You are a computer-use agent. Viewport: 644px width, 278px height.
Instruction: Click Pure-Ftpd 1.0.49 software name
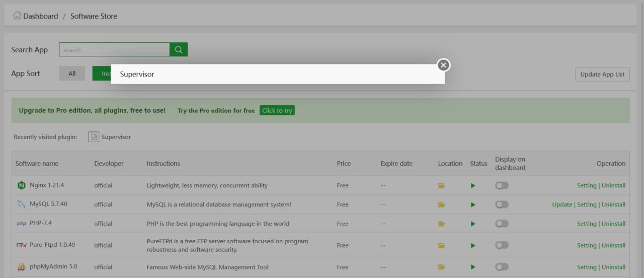(x=52, y=245)
